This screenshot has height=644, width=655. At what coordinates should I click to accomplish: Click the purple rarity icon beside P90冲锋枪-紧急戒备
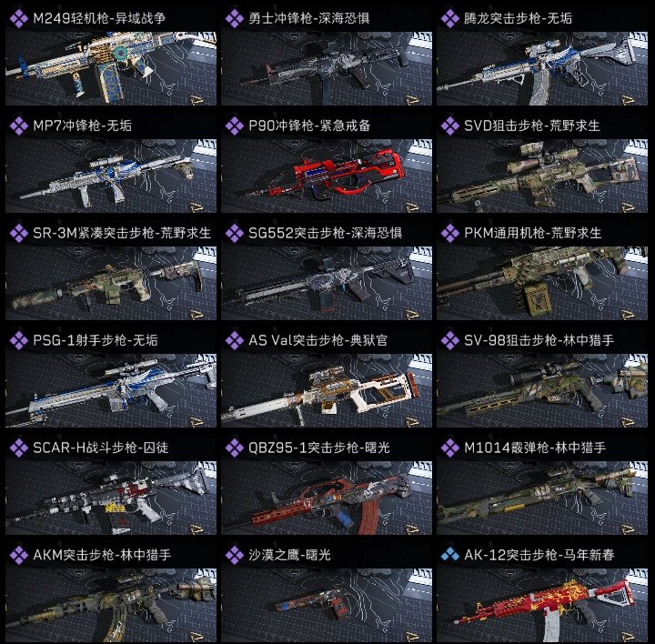tap(235, 126)
